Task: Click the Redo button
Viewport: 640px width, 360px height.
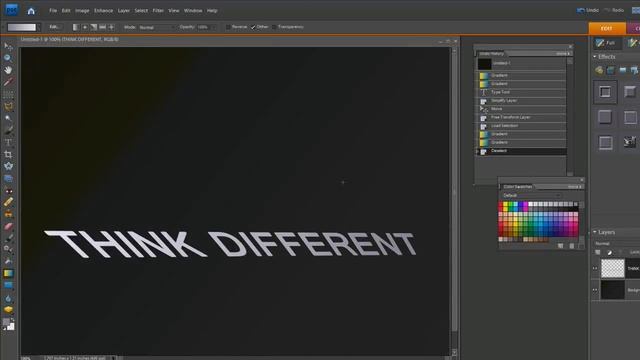Action: point(614,11)
